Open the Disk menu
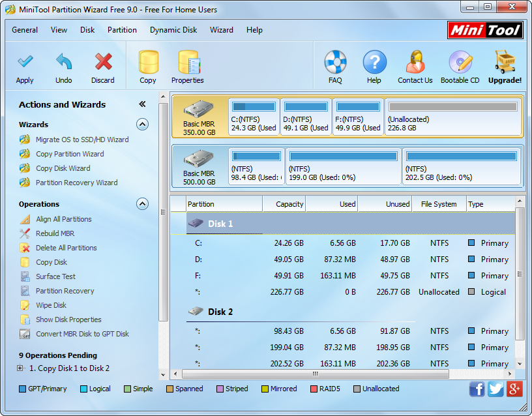The image size is (532, 416). 87,30
